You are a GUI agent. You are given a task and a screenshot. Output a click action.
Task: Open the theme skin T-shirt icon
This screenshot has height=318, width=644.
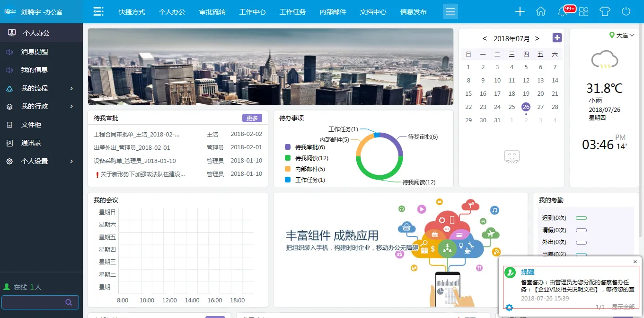click(x=605, y=12)
